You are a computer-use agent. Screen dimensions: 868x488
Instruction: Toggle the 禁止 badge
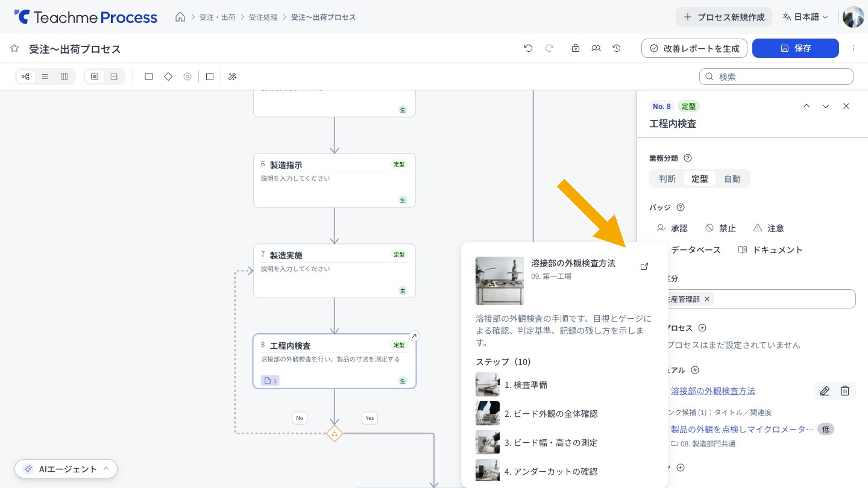(720, 228)
